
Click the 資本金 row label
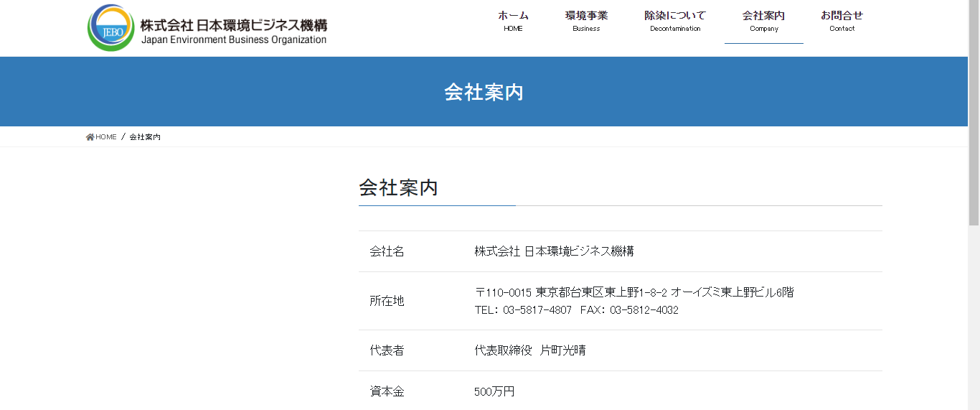pos(387,391)
